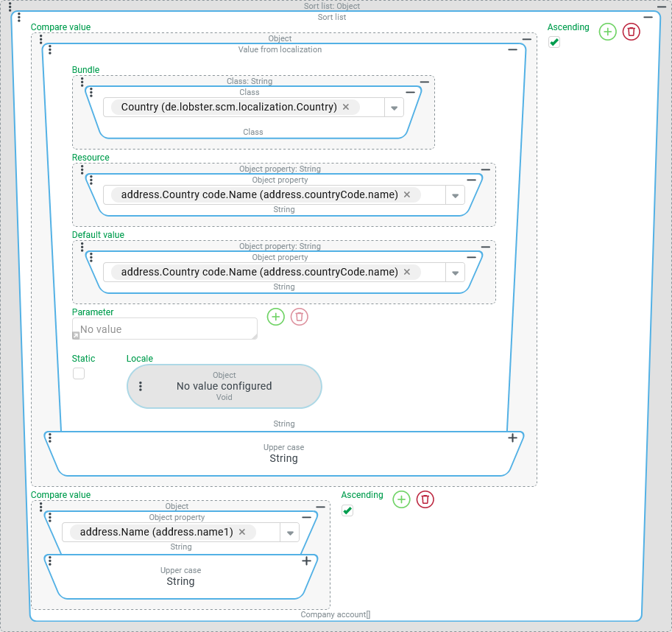Image resolution: width=672 pixels, height=632 pixels.
Task: Add a compare value after address.Name entry
Action: 401,499
